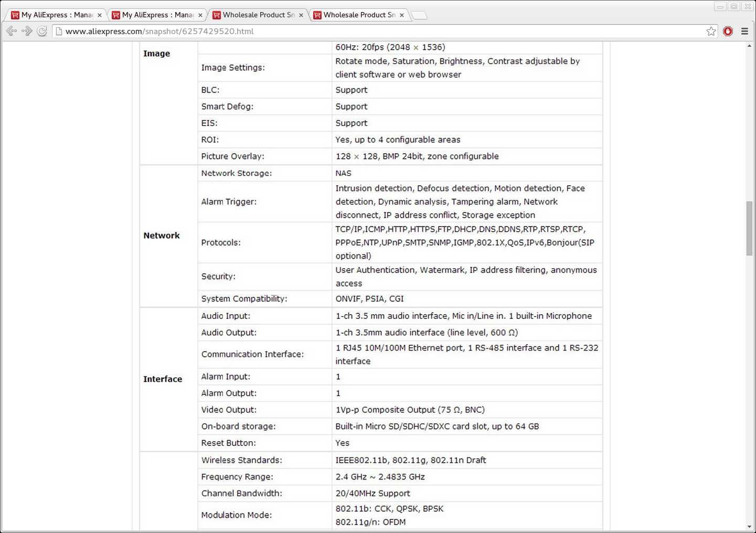Click the 'Picture Overlay:' label
The width and height of the screenshot is (756, 533).
pos(232,156)
